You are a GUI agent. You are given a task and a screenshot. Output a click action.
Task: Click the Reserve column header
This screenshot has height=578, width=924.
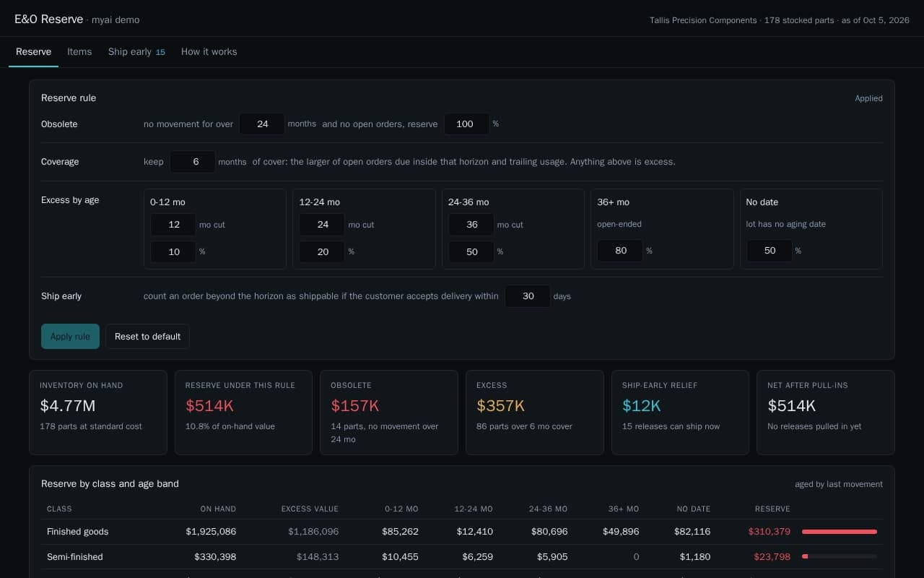pos(772,509)
